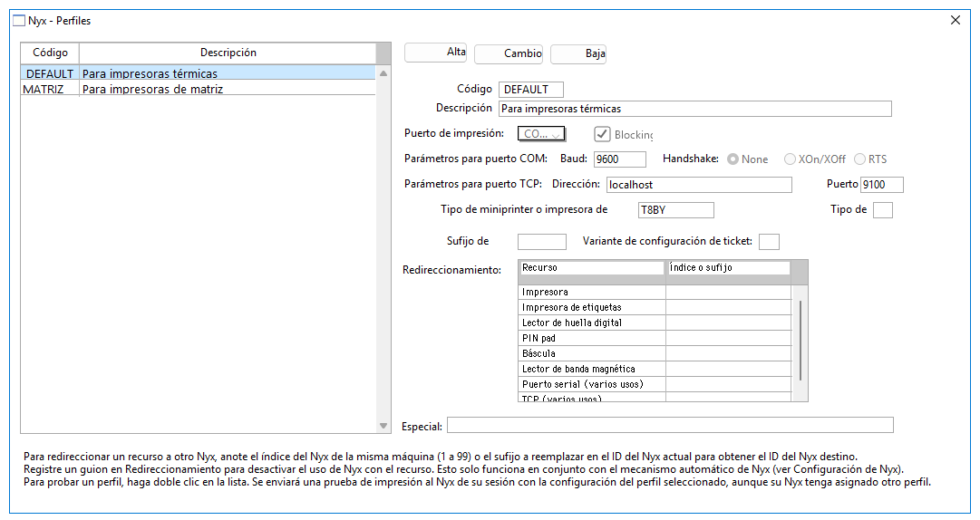Select the Báscula row

(655, 353)
